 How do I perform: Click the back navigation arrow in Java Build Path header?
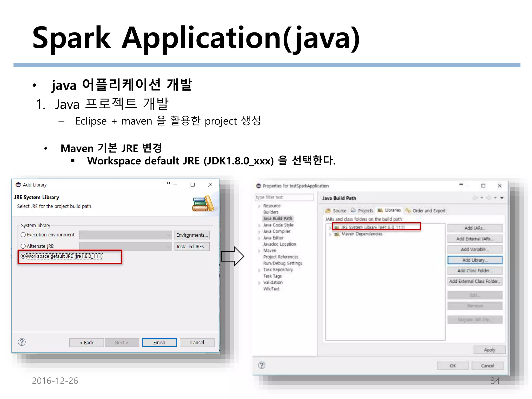pyautogui.click(x=475, y=198)
